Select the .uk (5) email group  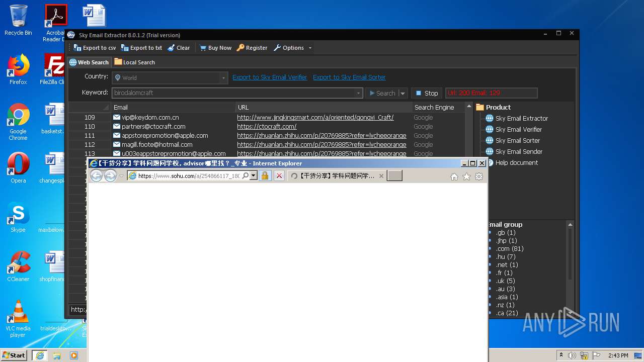[506, 281]
